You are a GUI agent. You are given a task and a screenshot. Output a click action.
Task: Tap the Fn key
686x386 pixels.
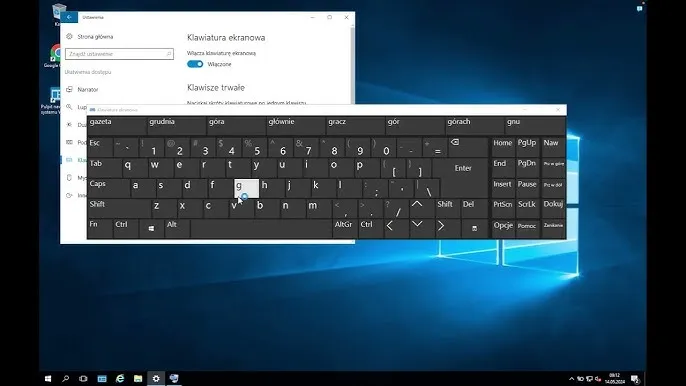(100, 229)
